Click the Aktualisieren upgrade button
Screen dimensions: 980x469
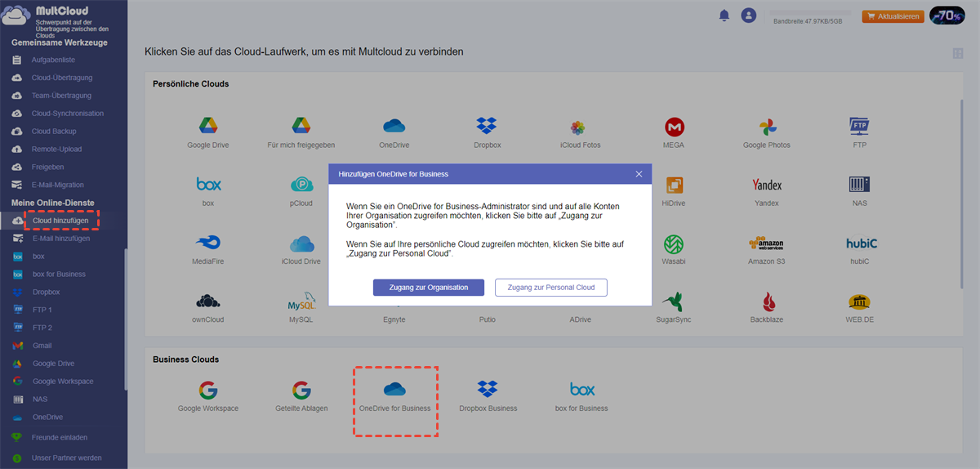893,16
